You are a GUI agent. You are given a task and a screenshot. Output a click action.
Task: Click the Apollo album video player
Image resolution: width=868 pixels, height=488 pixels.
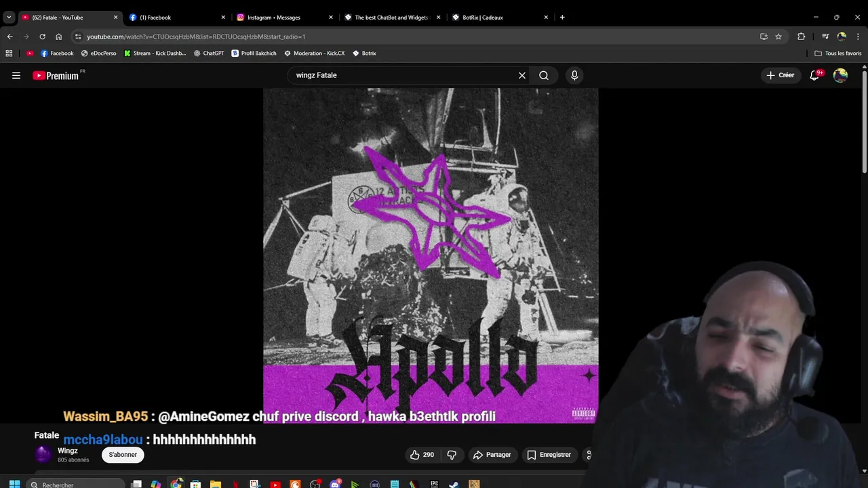[x=431, y=256]
